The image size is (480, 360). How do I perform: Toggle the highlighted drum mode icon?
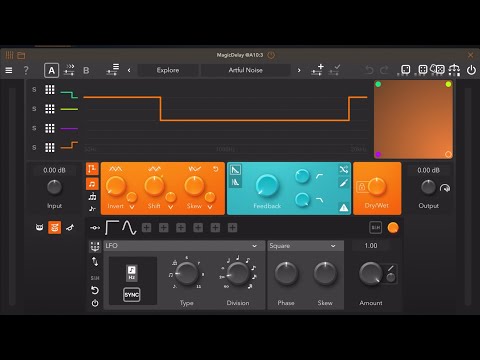[x=55, y=228]
